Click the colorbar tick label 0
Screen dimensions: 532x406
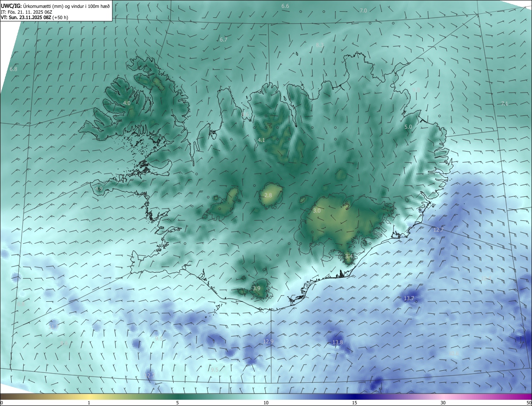pos(1,403)
